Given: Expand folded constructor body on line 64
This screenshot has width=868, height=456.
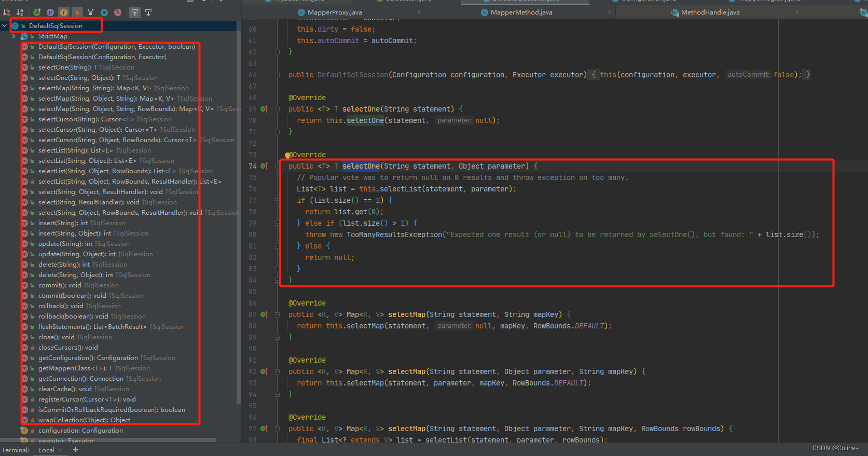Looking at the screenshot, I should pos(277,75).
